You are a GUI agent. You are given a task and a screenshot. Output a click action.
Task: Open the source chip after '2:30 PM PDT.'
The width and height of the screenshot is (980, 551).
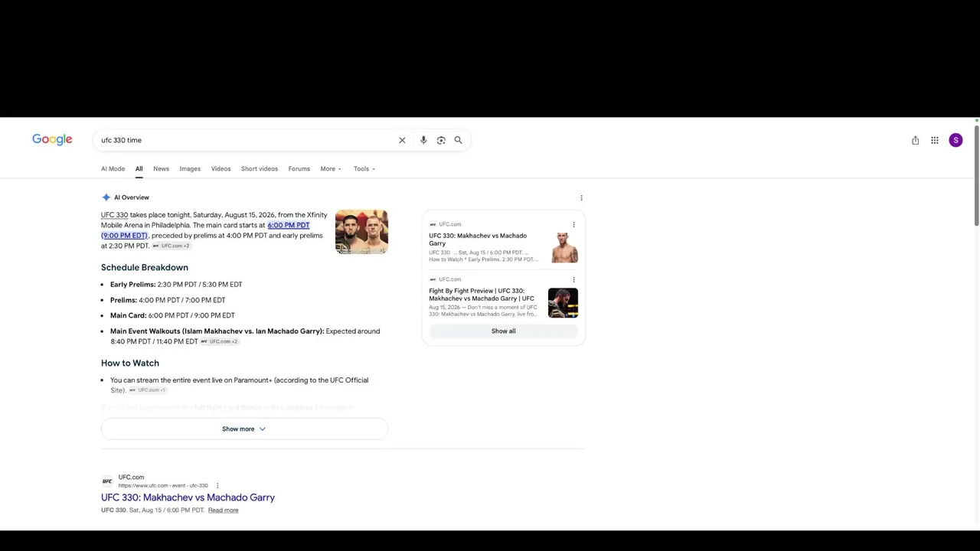coord(171,246)
